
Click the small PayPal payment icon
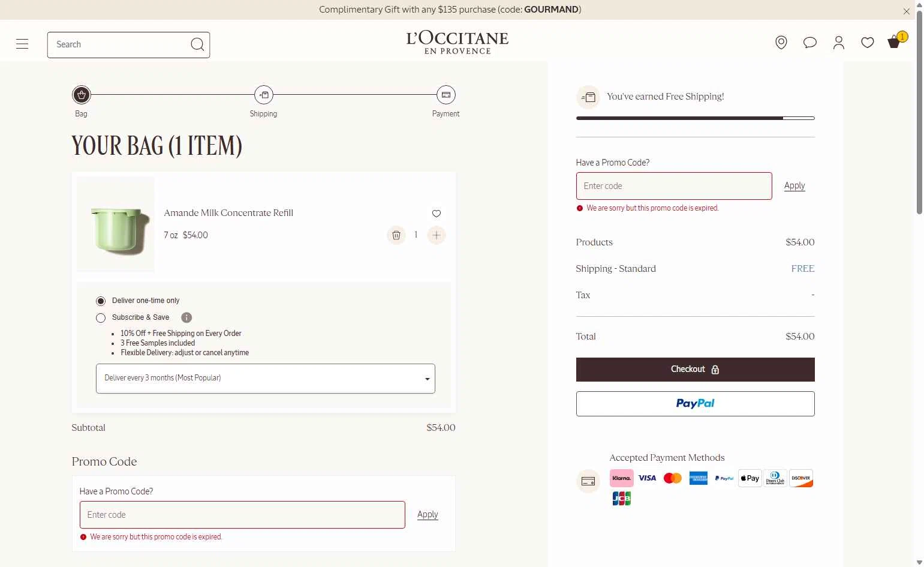(x=724, y=478)
